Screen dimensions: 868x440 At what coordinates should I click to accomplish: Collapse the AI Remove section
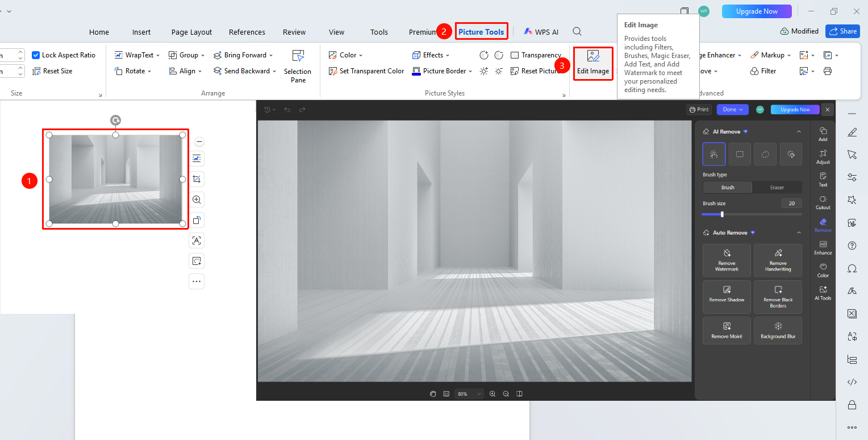(x=799, y=131)
